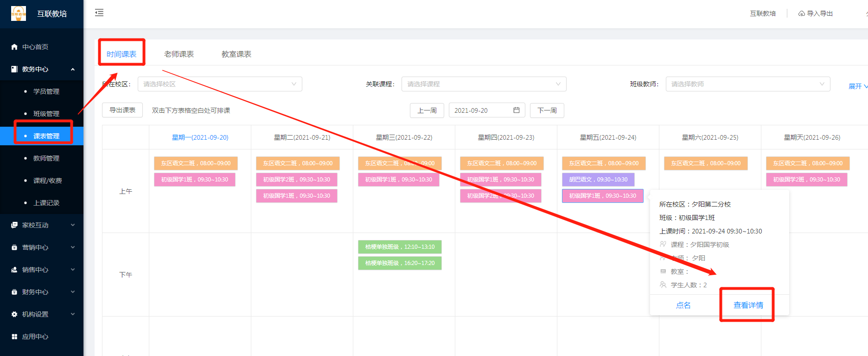Click Tuesday's 初级国学2班 09:30 class
Viewport: 868px width, 356px height.
(297, 180)
